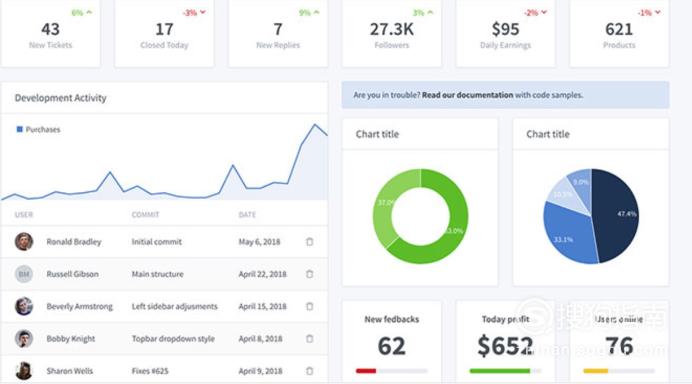The image size is (692, 384).
Task: Select the Followers 27.3K card
Action: (391, 34)
